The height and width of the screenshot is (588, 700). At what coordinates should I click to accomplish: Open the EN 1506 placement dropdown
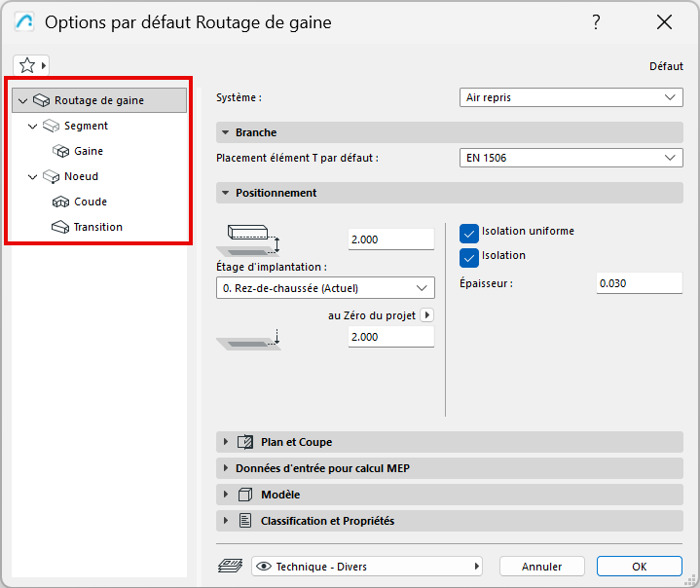571,158
